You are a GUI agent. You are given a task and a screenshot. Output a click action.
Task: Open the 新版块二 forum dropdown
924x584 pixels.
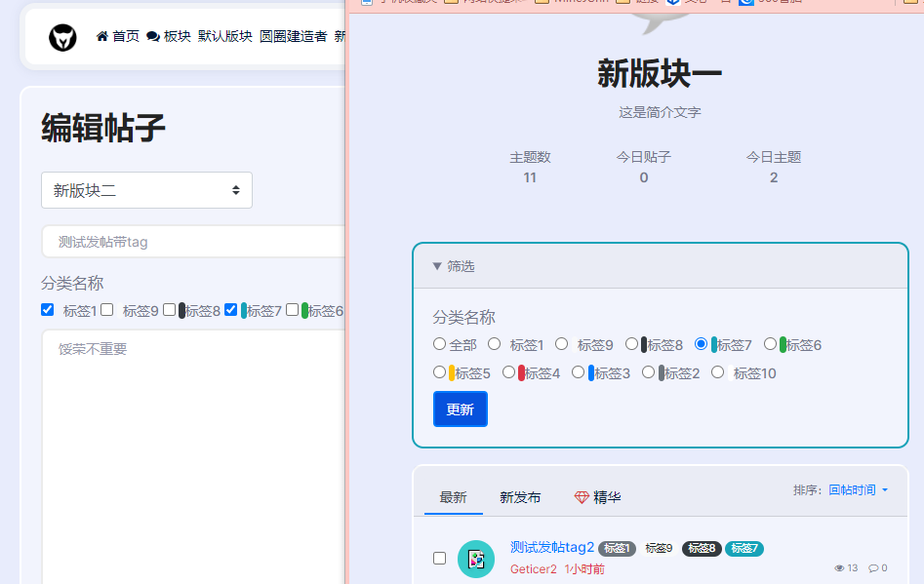coord(146,190)
